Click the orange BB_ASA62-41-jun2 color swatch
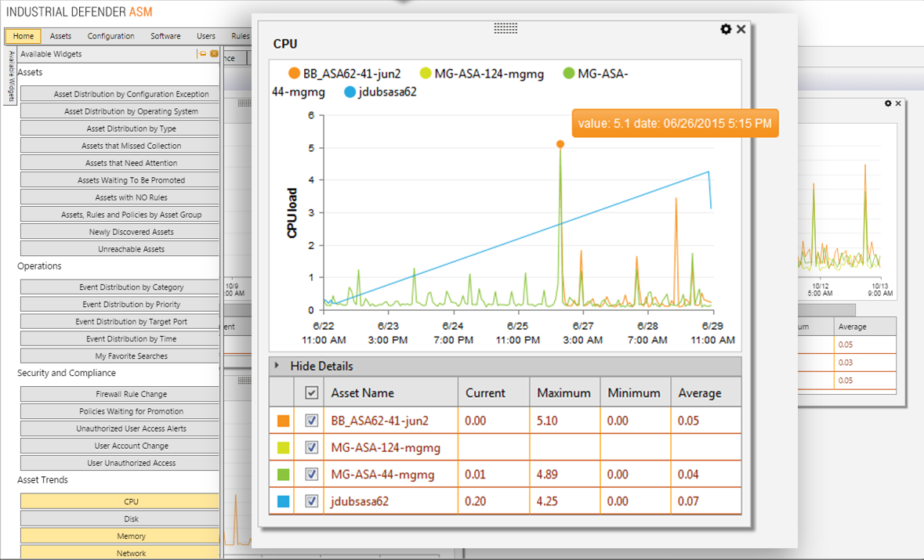The image size is (924, 560). tap(284, 421)
